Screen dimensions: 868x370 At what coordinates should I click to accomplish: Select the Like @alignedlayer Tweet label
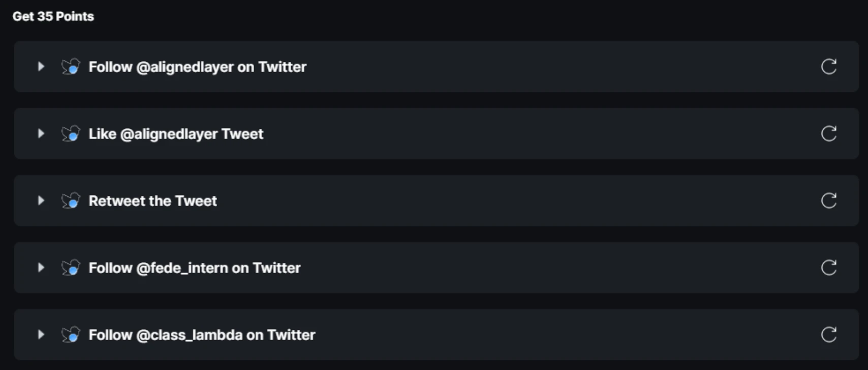[x=176, y=134]
